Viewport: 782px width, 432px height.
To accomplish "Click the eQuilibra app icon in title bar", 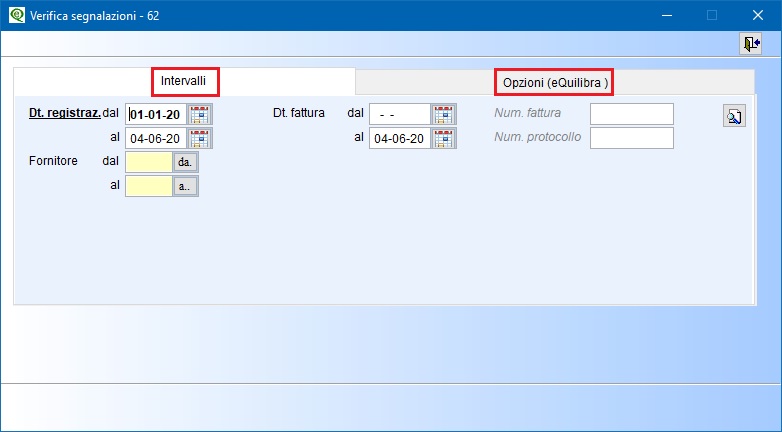I will 17,15.
